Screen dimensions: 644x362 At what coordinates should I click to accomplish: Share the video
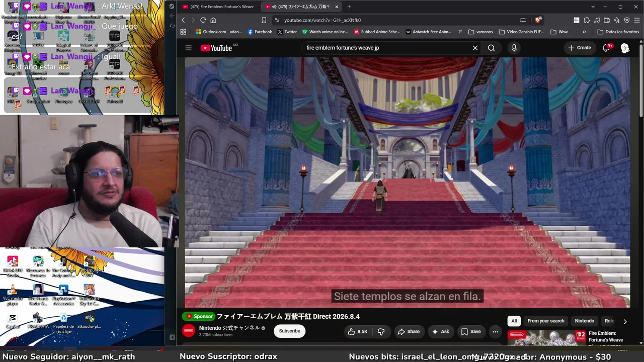[409, 331]
